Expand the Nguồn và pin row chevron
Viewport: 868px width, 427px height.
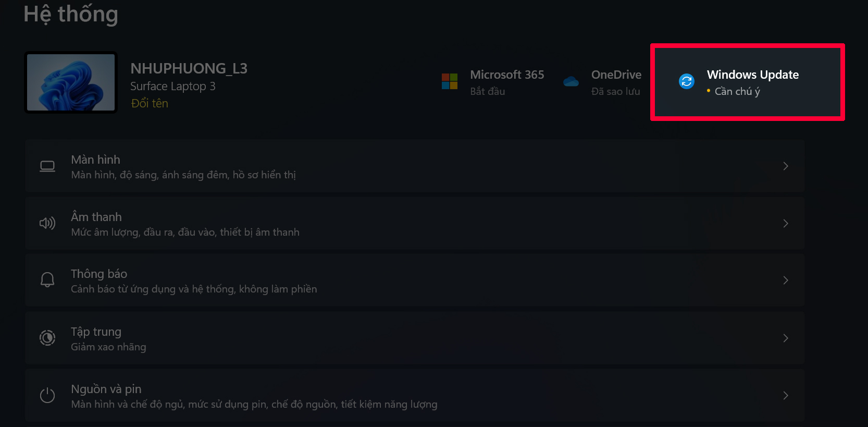(786, 395)
